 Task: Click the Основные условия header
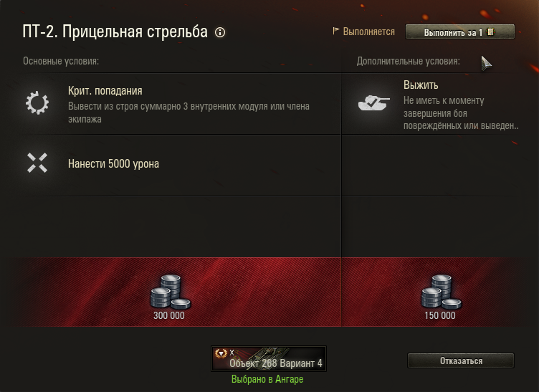[x=61, y=61]
